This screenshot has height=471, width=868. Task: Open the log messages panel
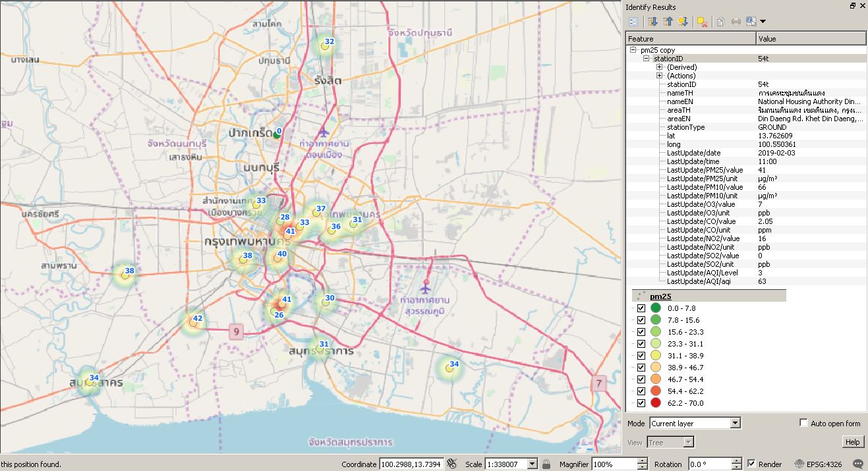(x=858, y=464)
